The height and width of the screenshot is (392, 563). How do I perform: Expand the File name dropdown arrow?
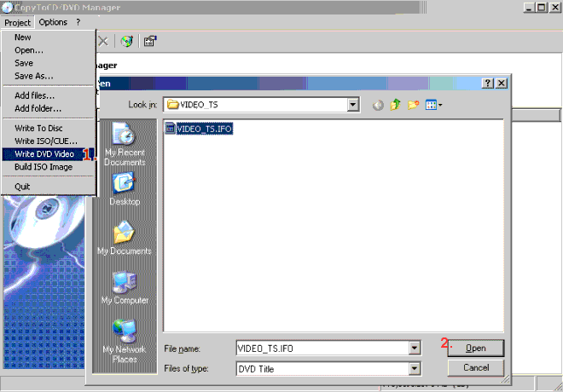point(415,348)
